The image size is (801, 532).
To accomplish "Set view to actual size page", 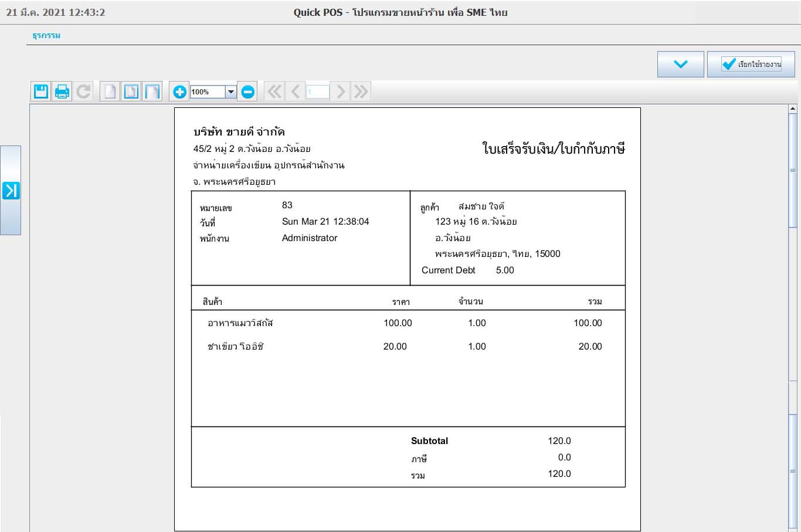I will tap(110, 92).
